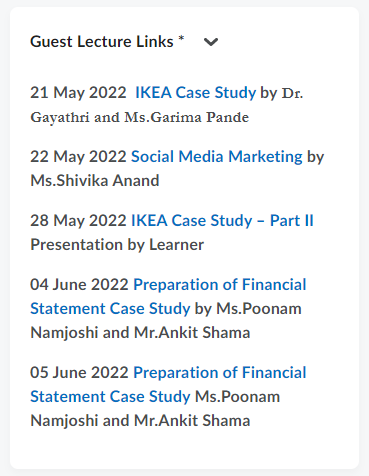369x476 pixels.
Task: Click the Guest Lecture Links heading
Action: click(x=102, y=42)
